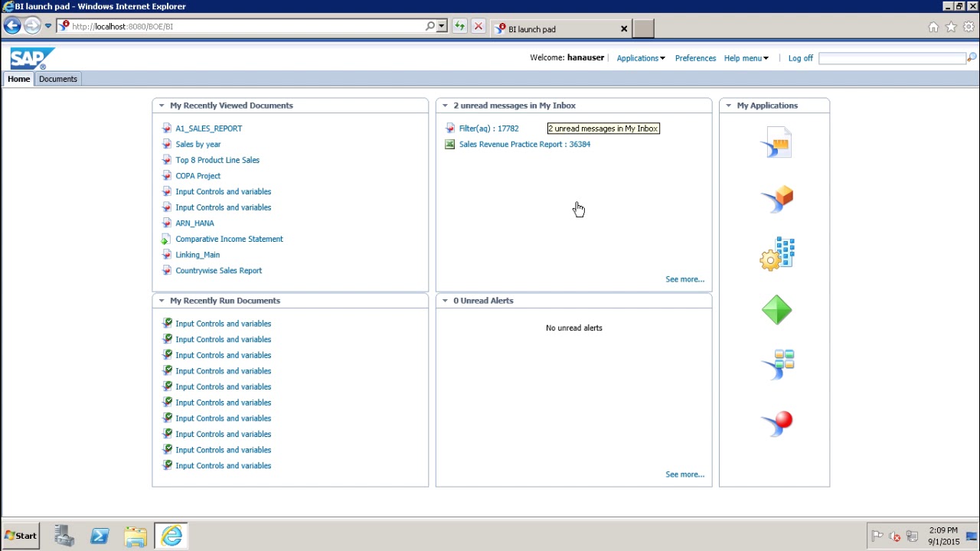The image size is (980, 551).
Task: Launch the first My Applications icon (module)
Action: coord(777,143)
